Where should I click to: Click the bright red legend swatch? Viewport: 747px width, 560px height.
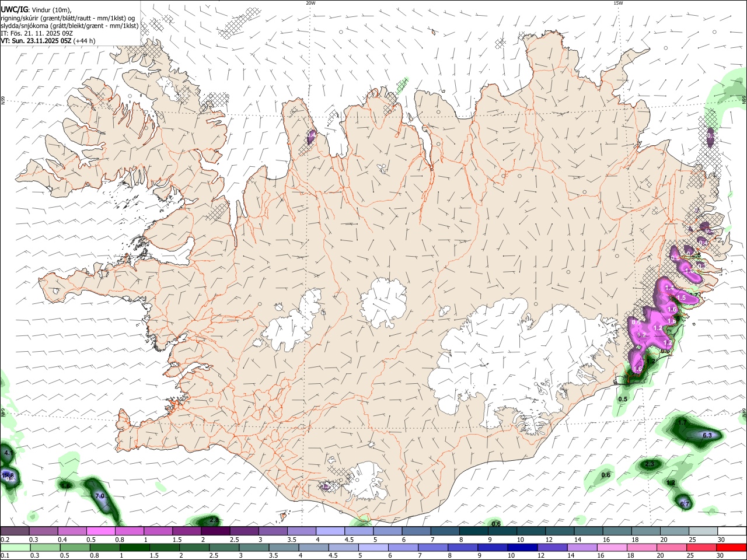(x=732, y=547)
